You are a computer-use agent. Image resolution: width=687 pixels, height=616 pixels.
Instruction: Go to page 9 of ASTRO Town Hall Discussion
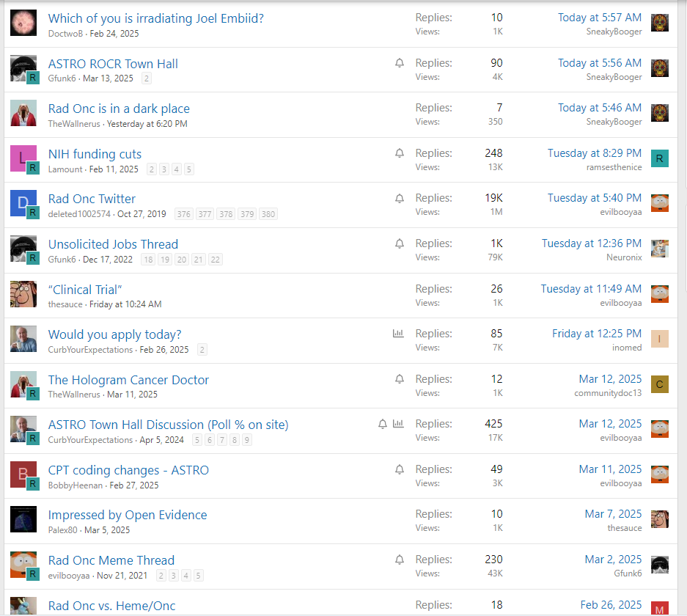(x=247, y=440)
